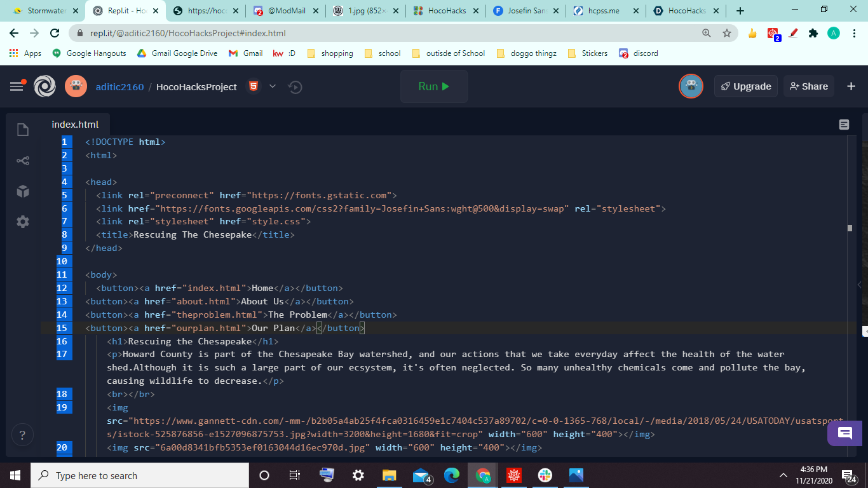Open the help question mark icon
868x488 pixels.
22,435
